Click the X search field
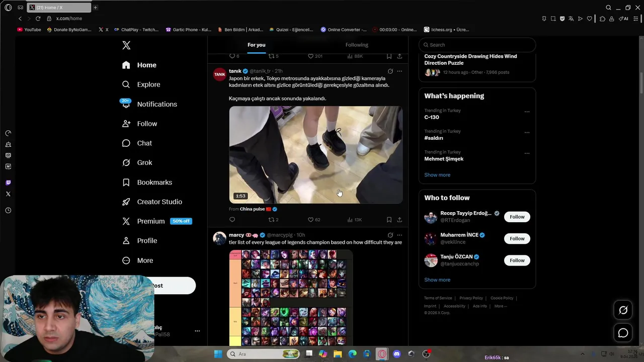This screenshot has height=362, width=644. click(477, 45)
